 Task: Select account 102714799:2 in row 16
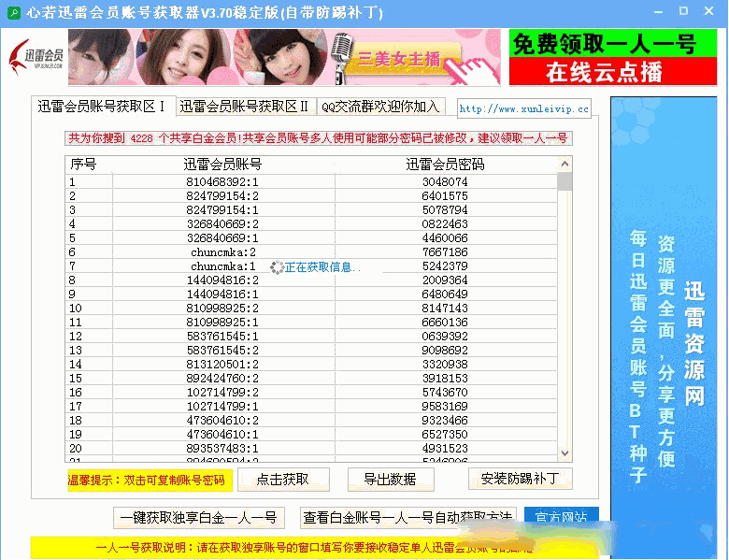coord(222,392)
